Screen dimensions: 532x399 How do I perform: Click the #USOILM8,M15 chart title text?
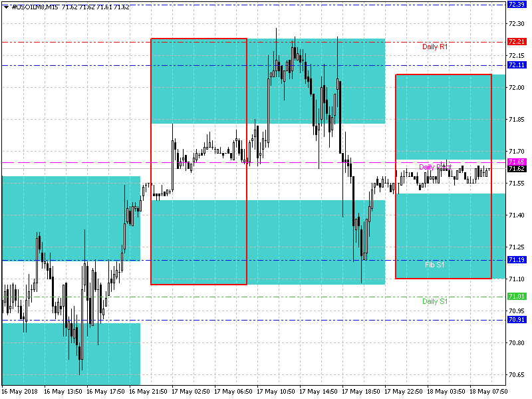click(x=33, y=7)
